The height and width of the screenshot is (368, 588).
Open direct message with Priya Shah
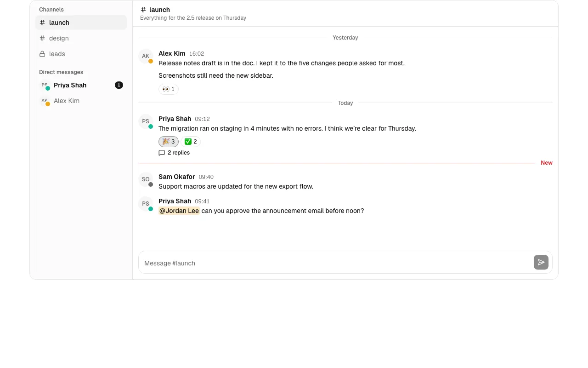81,85
